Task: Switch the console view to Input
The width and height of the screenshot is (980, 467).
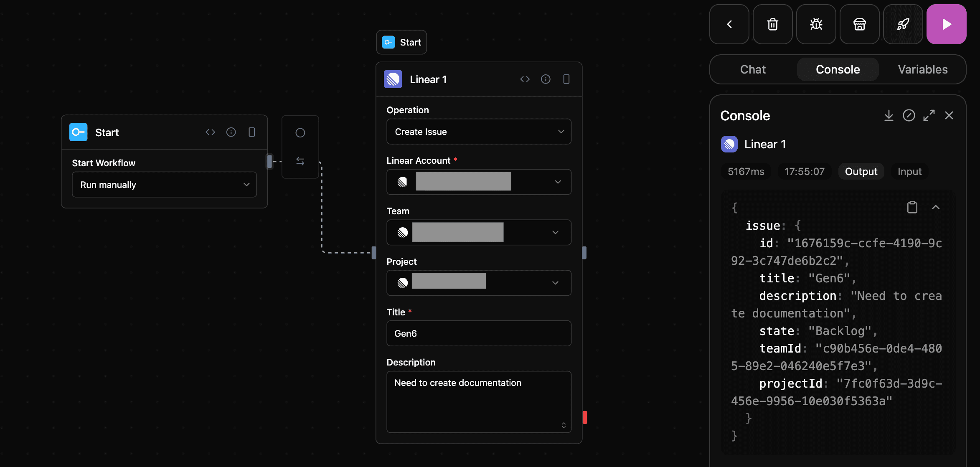Action: [x=909, y=171]
